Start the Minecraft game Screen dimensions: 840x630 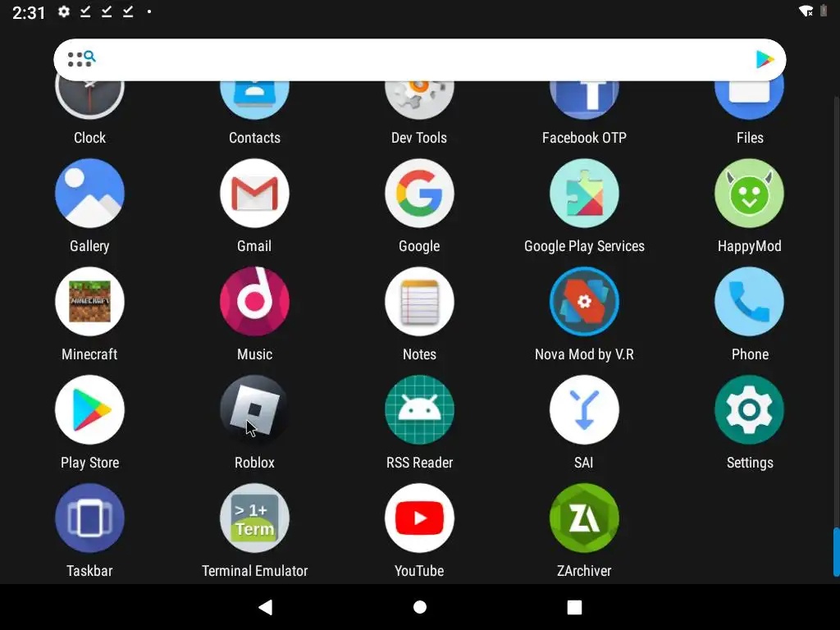[89, 302]
